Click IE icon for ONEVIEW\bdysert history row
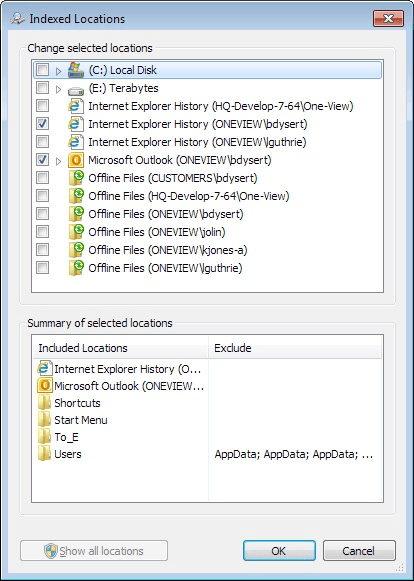This screenshot has height=581, width=414. (x=76, y=124)
